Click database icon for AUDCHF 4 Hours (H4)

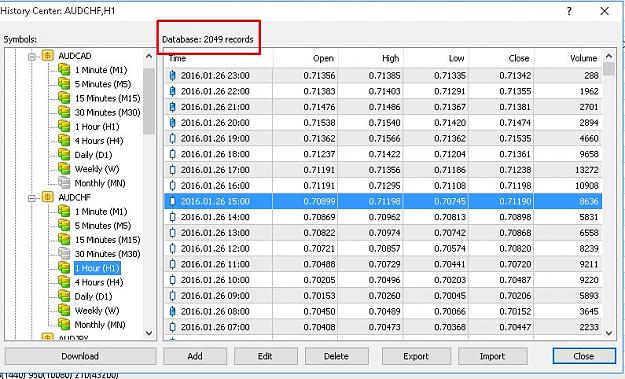[64, 282]
